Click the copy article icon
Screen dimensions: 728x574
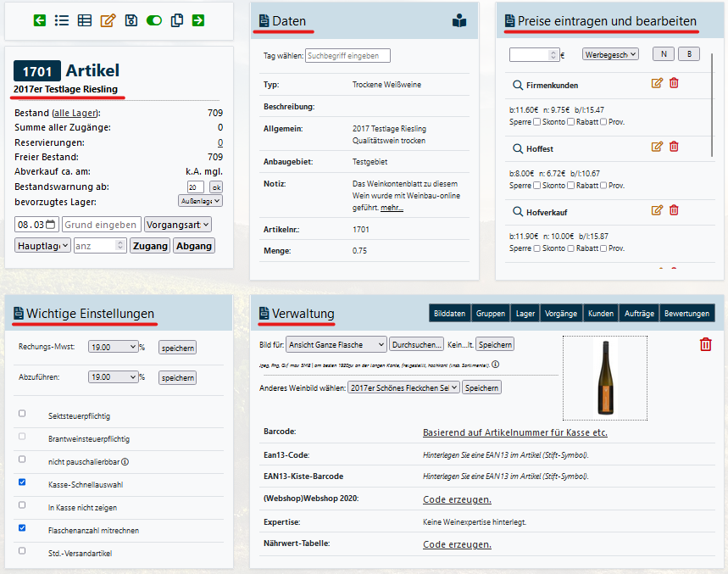176,20
